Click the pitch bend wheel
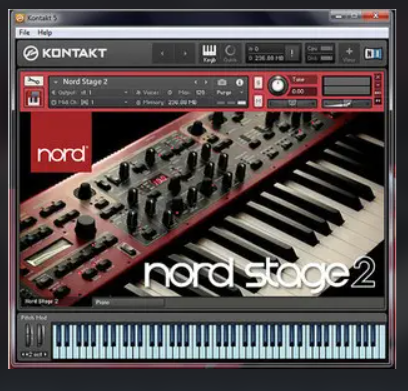The height and width of the screenshot is (391, 408). pyautogui.click(x=29, y=335)
